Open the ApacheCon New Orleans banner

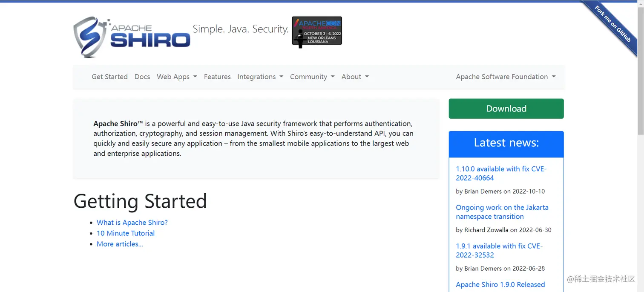pos(317,32)
